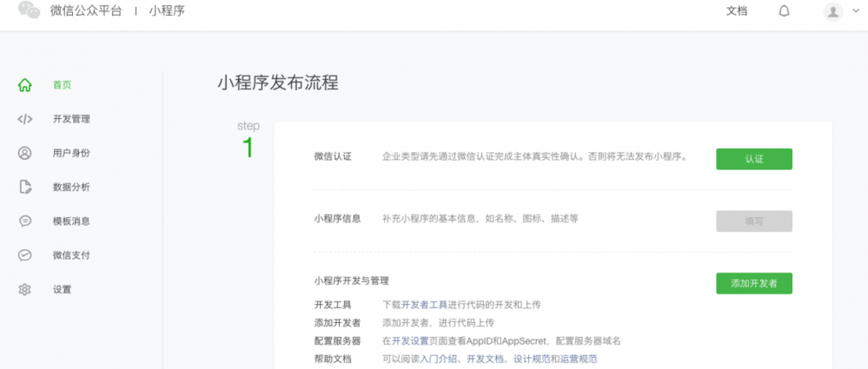Click the 配置服务器 row label

[x=337, y=341]
